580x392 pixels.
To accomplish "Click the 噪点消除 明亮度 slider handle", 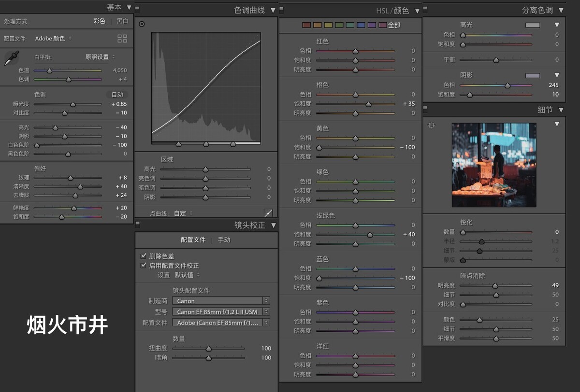I will 495,286.
